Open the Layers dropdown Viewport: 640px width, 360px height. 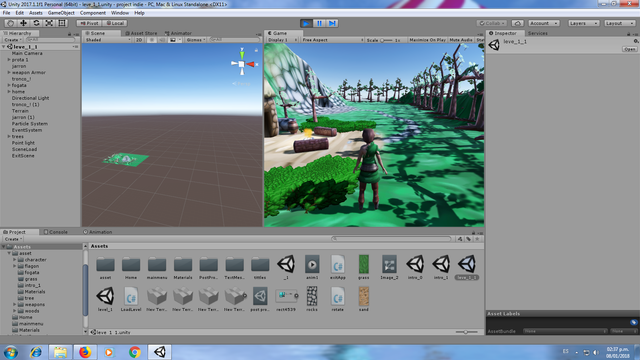coord(584,23)
